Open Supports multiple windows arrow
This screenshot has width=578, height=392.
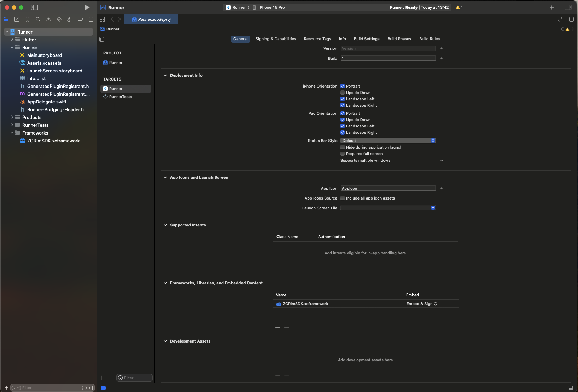(442, 160)
